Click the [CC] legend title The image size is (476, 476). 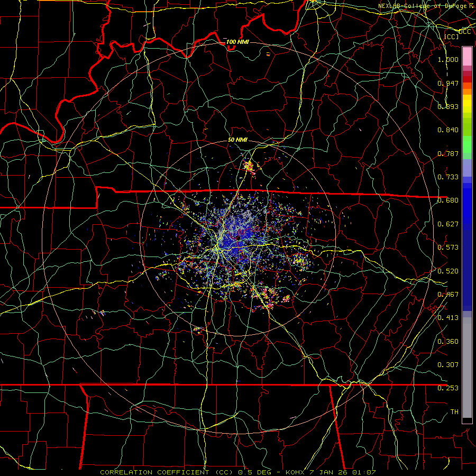pos(452,36)
